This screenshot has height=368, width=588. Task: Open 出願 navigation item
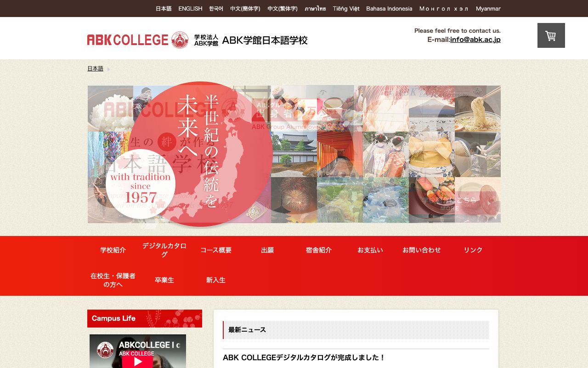coord(267,250)
